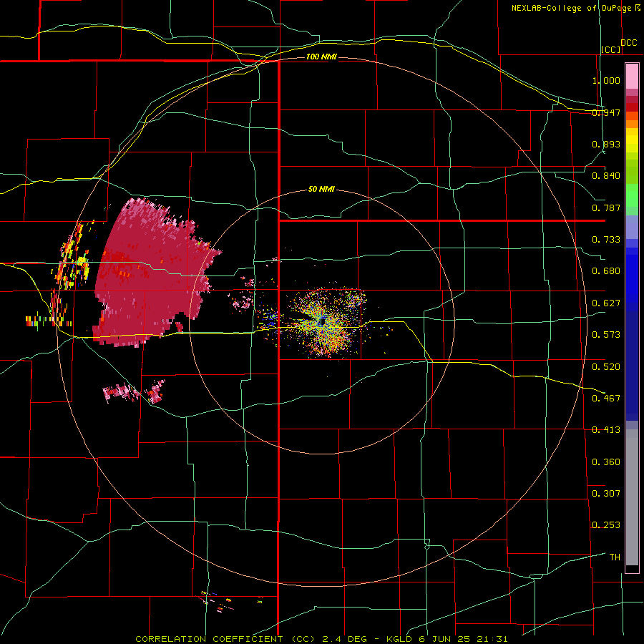Select the 0.360 legend value
The width and height of the screenshot is (644, 644).
606,462
